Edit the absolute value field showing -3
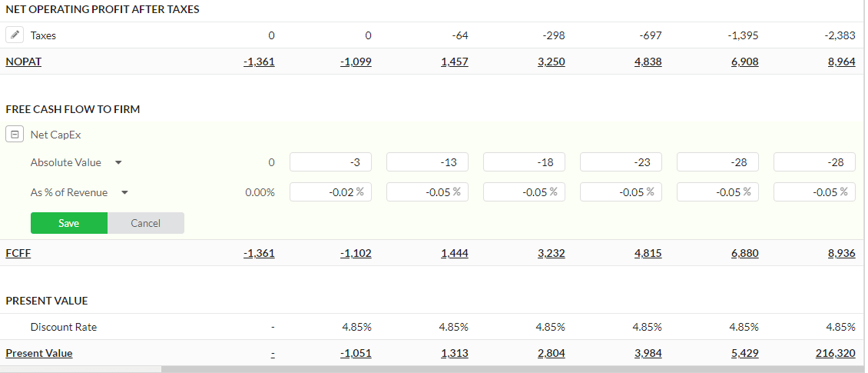This screenshot has height=373, width=868. point(330,162)
